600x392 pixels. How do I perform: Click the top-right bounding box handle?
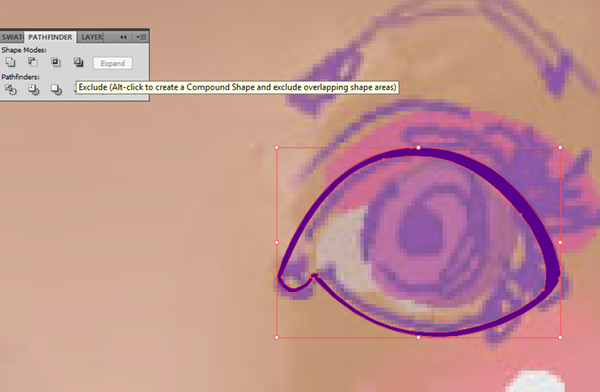click(x=560, y=147)
